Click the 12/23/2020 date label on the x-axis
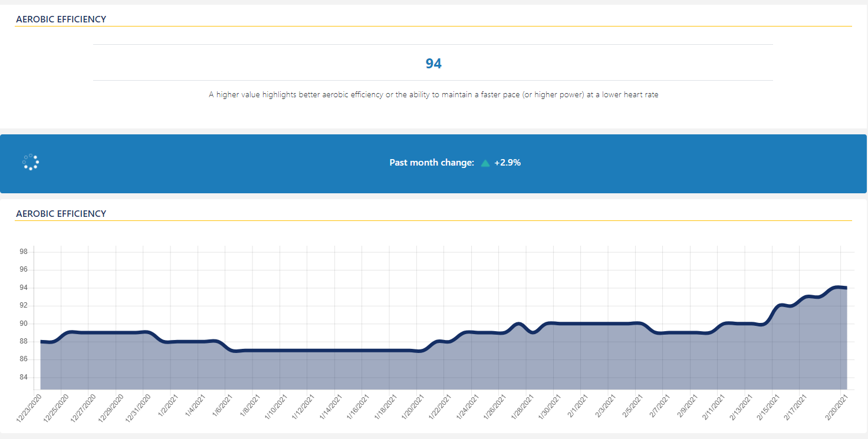The height and width of the screenshot is (439, 868). click(28, 408)
